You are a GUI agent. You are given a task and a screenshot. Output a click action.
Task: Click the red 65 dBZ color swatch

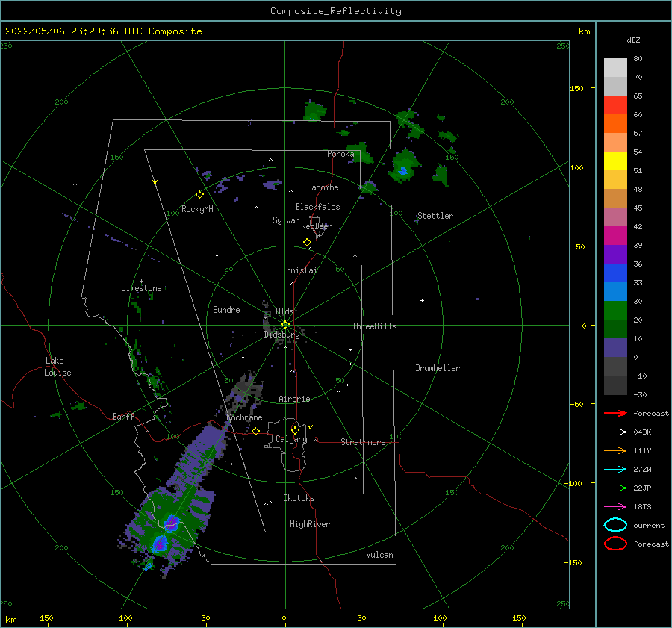click(615, 105)
